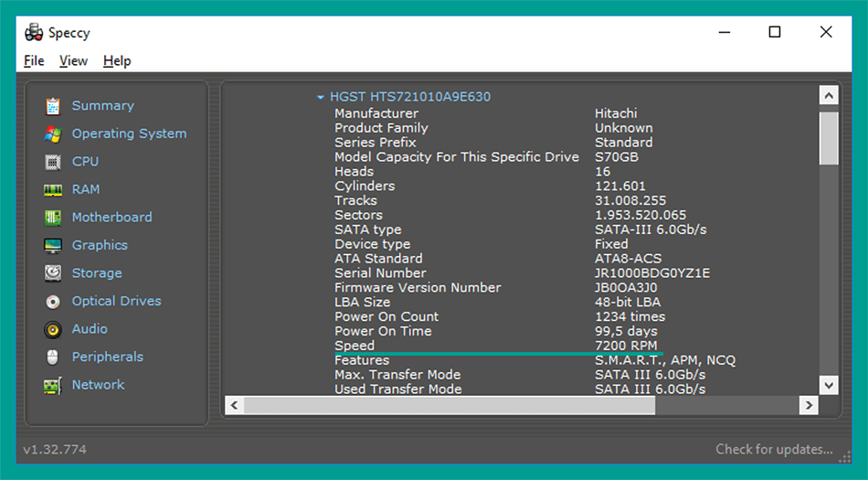Screen dimensions: 868x480
Task: Click the Storage hard disk icon
Action: 53,273
